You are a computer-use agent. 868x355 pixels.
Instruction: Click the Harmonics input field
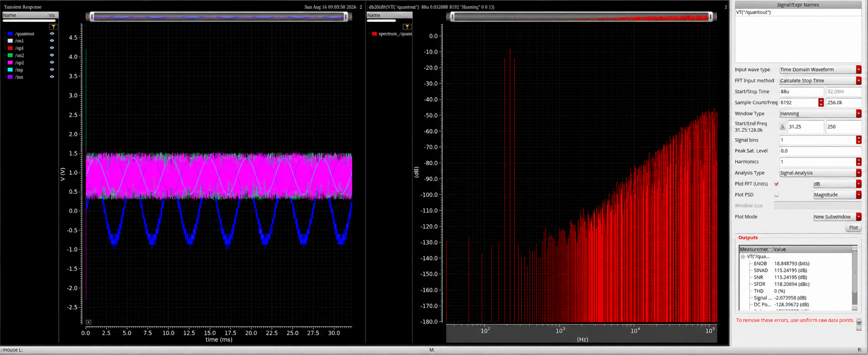coord(818,162)
